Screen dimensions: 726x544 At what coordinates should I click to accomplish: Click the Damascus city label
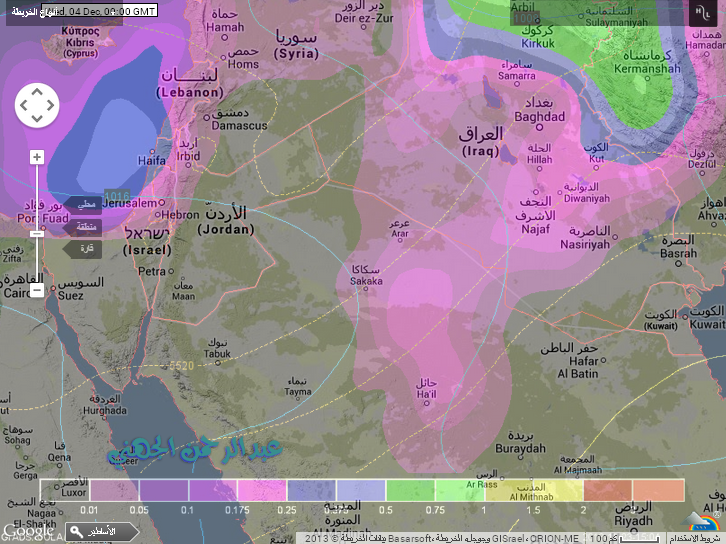(x=239, y=125)
